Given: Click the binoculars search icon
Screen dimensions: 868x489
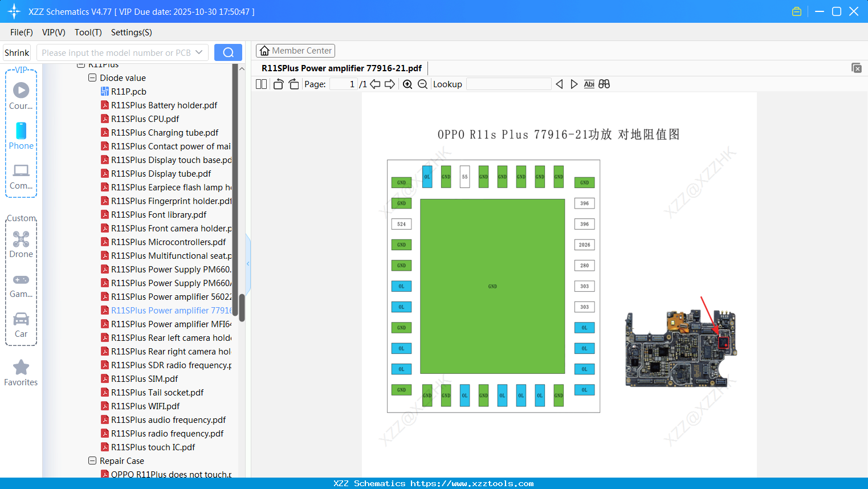Looking at the screenshot, I should pos(604,84).
